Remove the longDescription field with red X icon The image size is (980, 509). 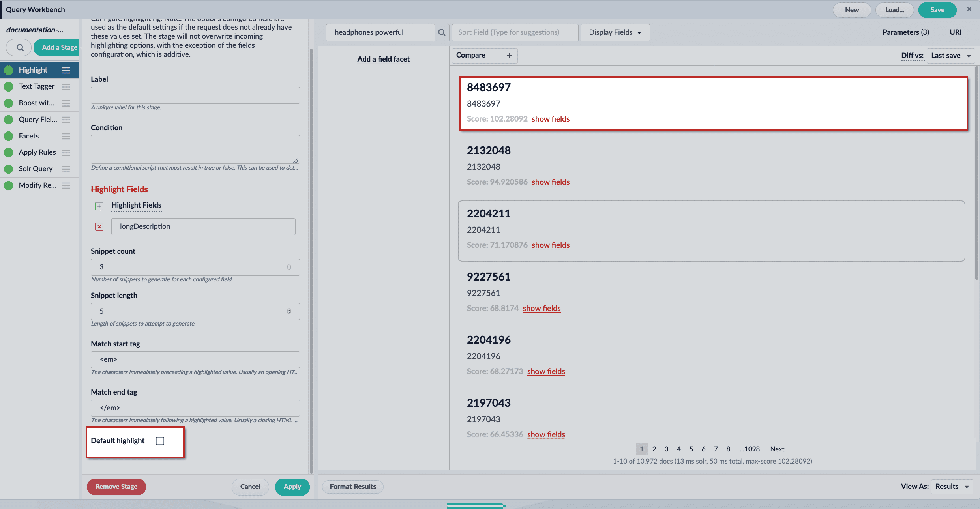[x=99, y=226]
